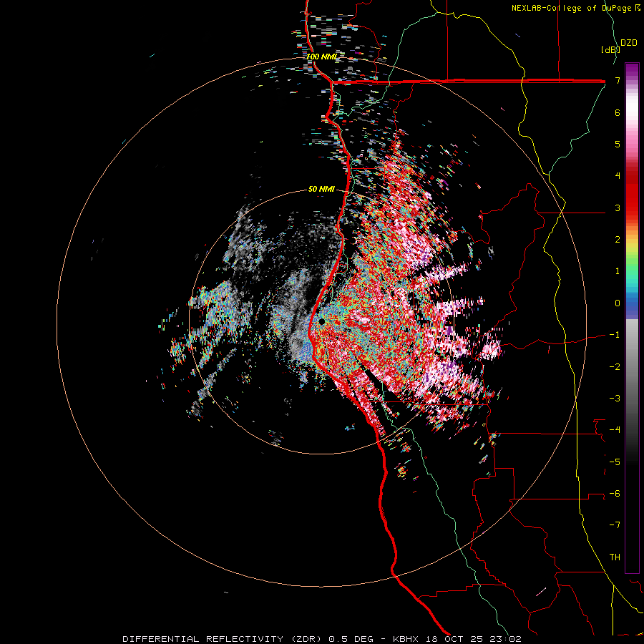Click the black radar site dot at KBHX
The height and width of the screenshot is (644, 644).
[321, 321]
